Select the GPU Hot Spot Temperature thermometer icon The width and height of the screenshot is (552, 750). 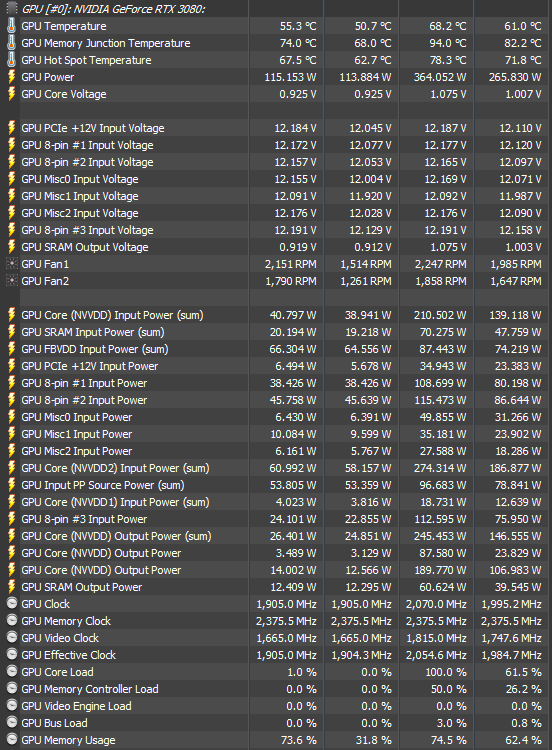click(x=11, y=60)
